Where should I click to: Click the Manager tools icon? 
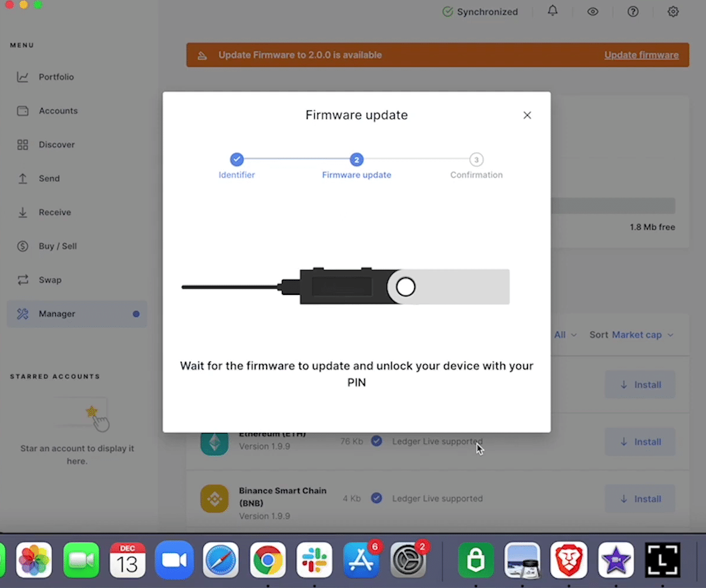[23, 314]
